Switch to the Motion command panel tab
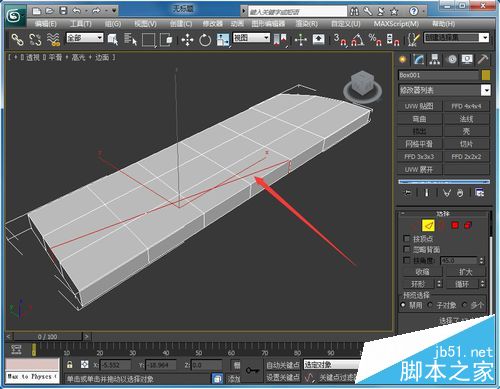This screenshot has width=500, height=389. pyautogui.click(x=452, y=59)
